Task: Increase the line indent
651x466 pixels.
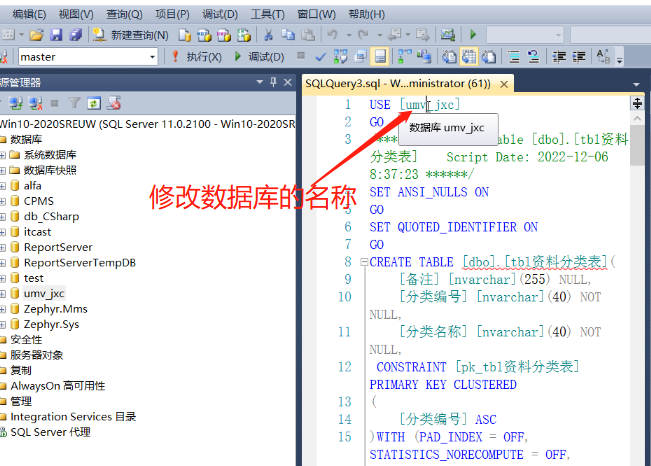Action: pyautogui.click(x=579, y=56)
